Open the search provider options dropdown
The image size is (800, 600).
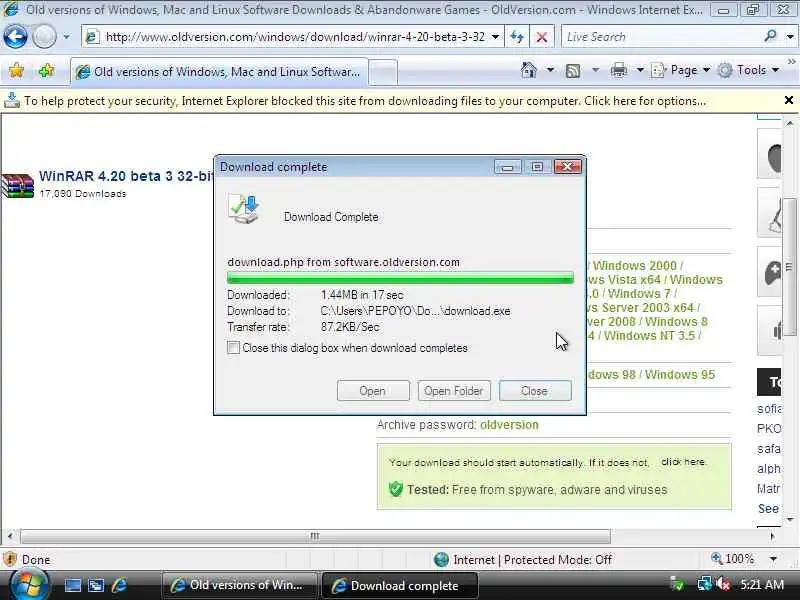(790, 37)
